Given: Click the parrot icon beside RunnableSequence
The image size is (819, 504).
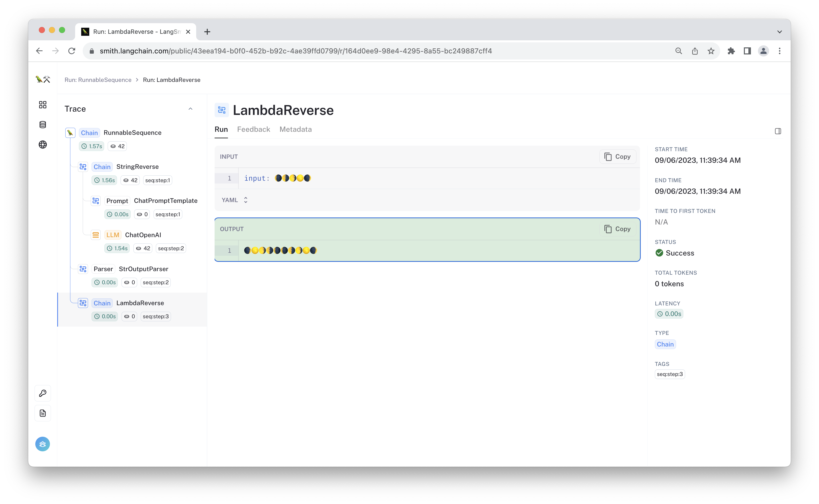Looking at the screenshot, I should 70,133.
